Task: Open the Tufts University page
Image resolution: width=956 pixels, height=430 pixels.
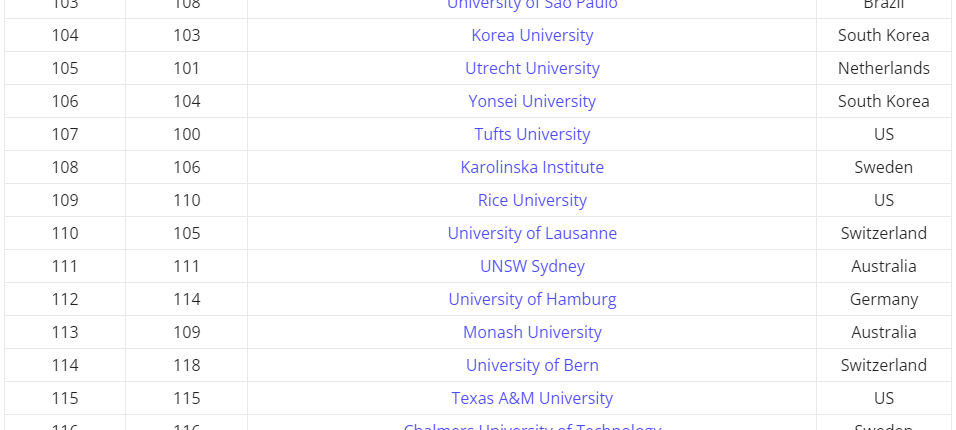Action: 532,134
